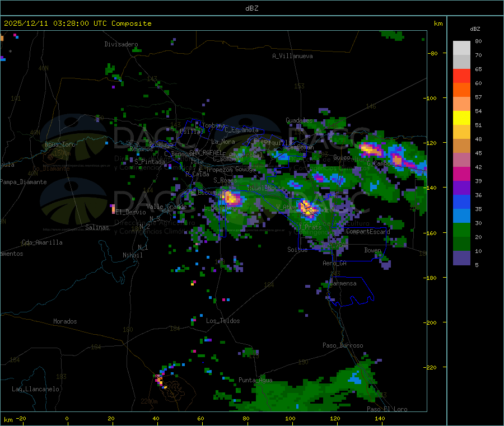Click the '-80' tick on the right axis
Screen dimensions: 504x426
click(432, 53)
